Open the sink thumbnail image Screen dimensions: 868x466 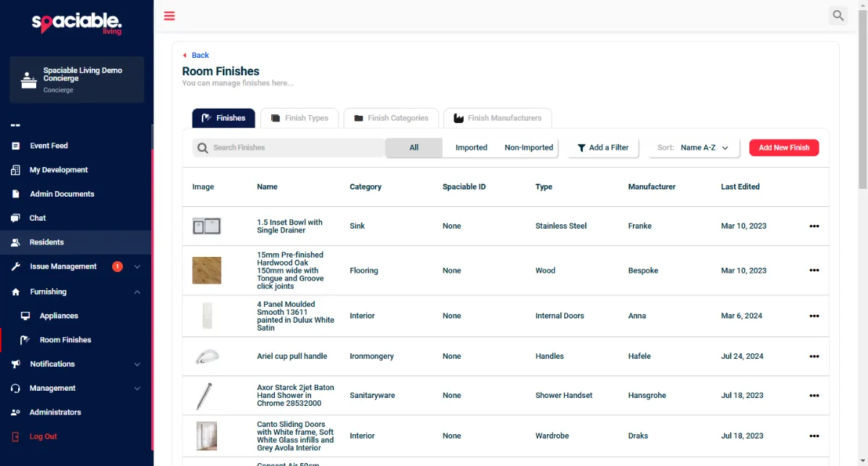pos(207,226)
